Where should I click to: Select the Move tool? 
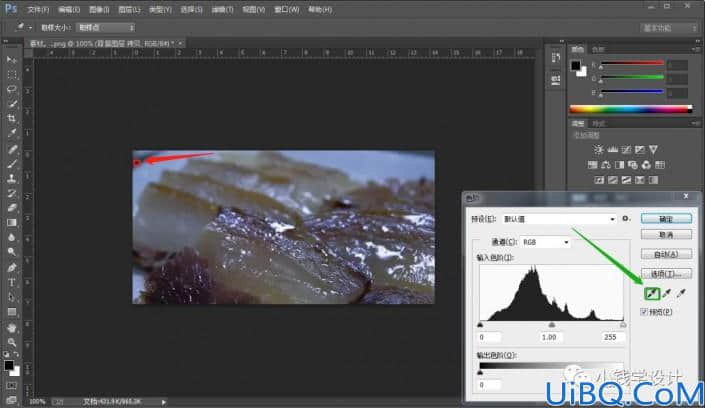point(12,59)
